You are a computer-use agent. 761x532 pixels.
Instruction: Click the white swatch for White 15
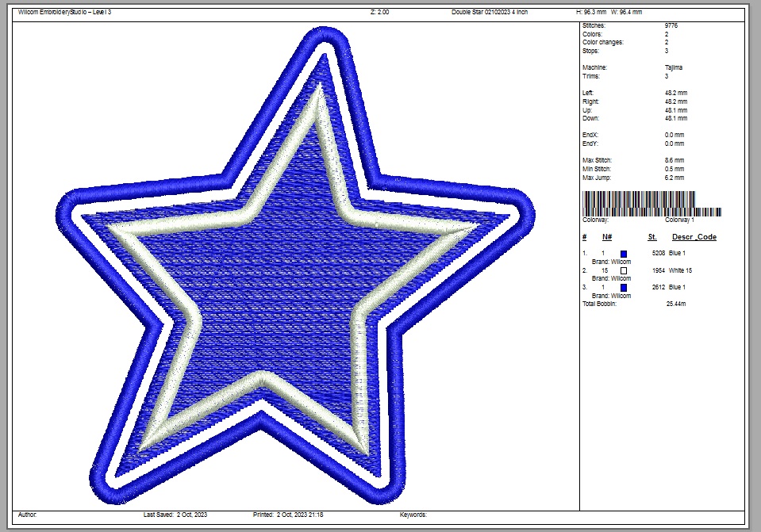coord(624,270)
